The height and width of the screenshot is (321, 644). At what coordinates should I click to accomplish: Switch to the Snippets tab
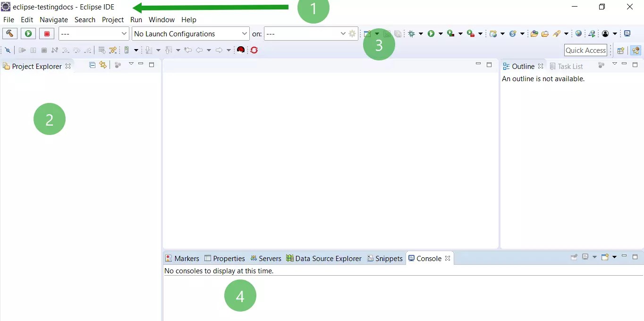point(385,258)
